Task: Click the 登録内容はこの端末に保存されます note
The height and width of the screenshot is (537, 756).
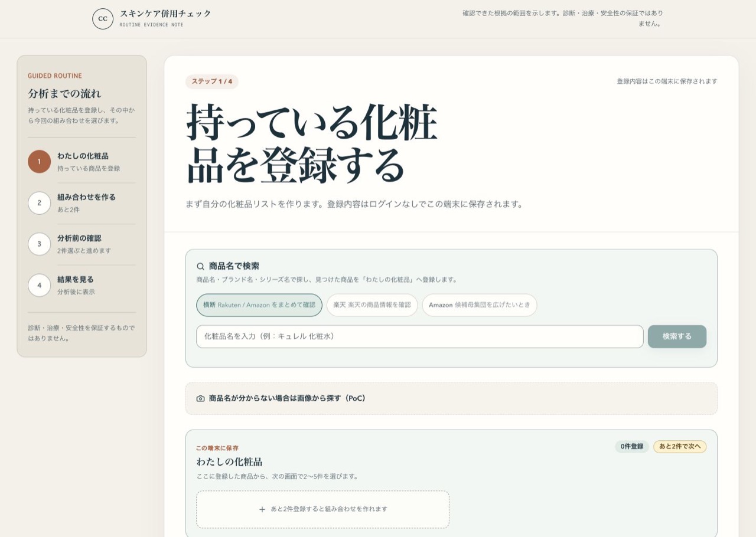Action: 667,81
